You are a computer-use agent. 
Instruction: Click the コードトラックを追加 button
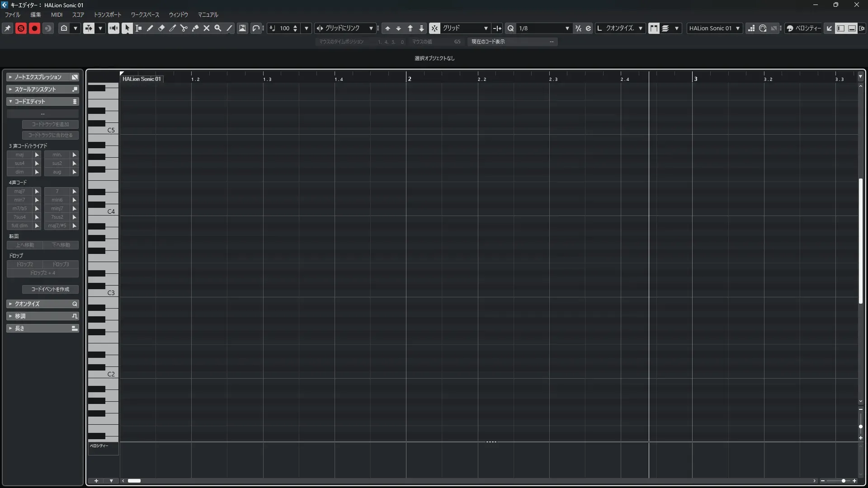(x=50, y=124)
